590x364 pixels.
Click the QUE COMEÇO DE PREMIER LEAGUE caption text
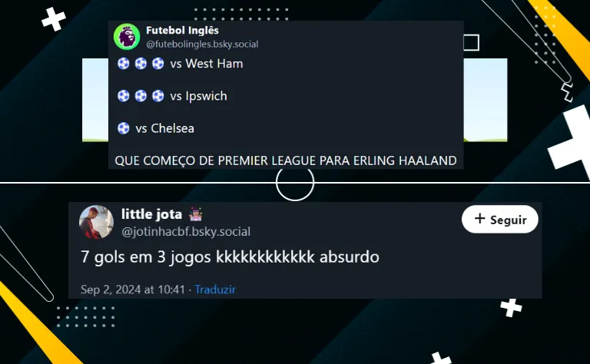click(286, 160)
